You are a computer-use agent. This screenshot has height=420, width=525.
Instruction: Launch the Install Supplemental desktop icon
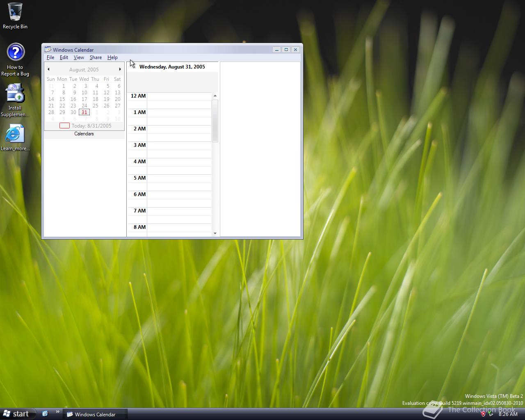[x=15, y=100]
